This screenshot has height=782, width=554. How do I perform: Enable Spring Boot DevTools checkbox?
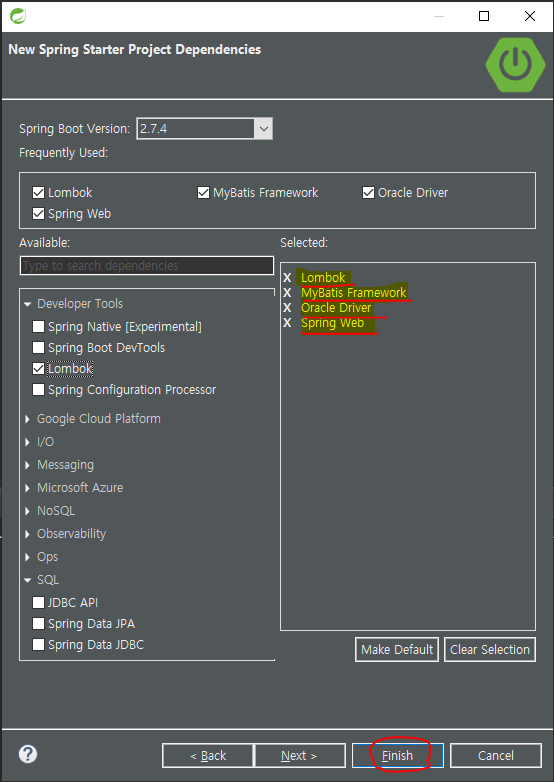(x=38, y=348)
